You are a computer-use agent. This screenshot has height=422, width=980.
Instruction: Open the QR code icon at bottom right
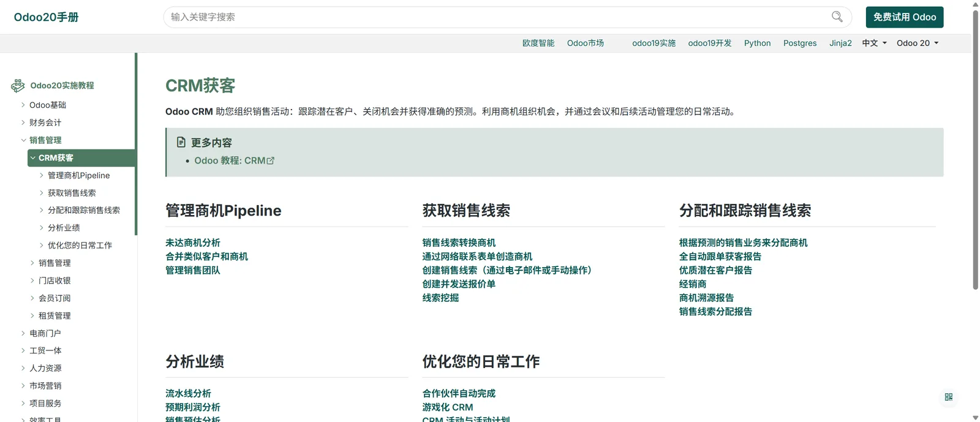949,397
